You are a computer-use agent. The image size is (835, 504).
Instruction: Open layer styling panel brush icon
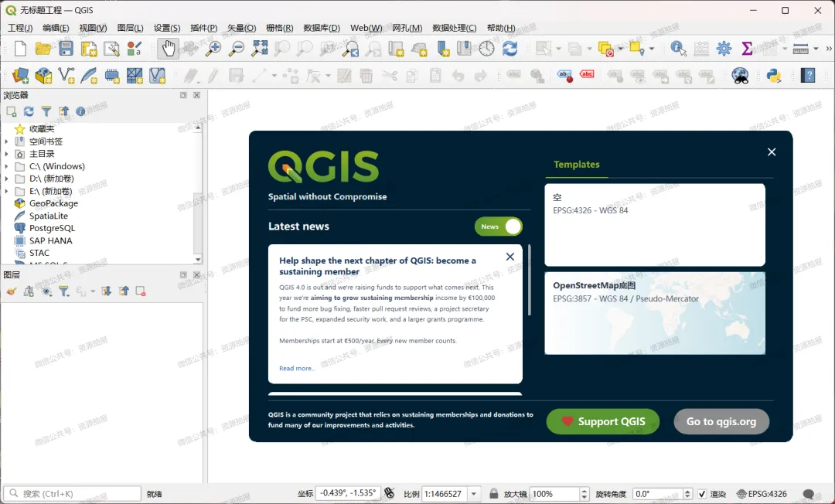[x=11, y=291]
